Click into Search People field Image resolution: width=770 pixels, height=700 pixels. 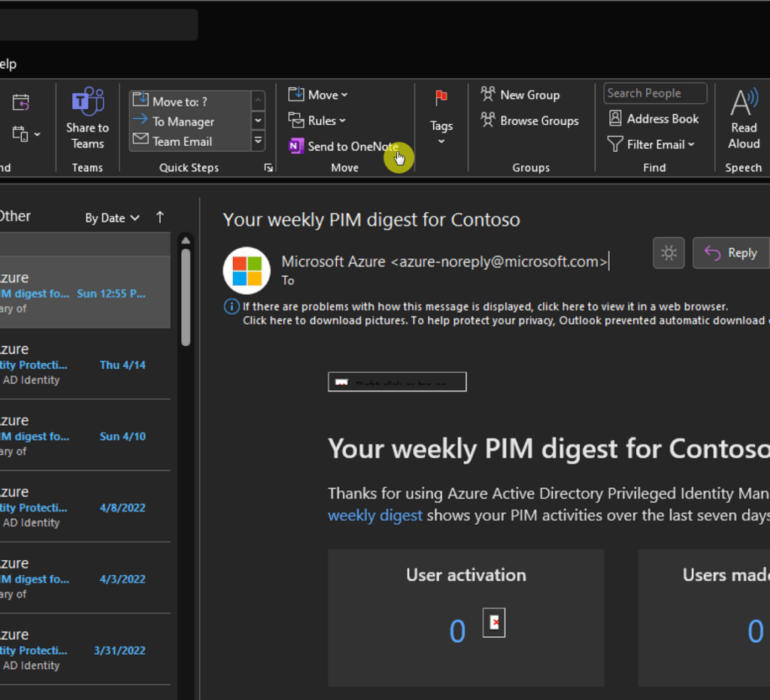(655, 93)
